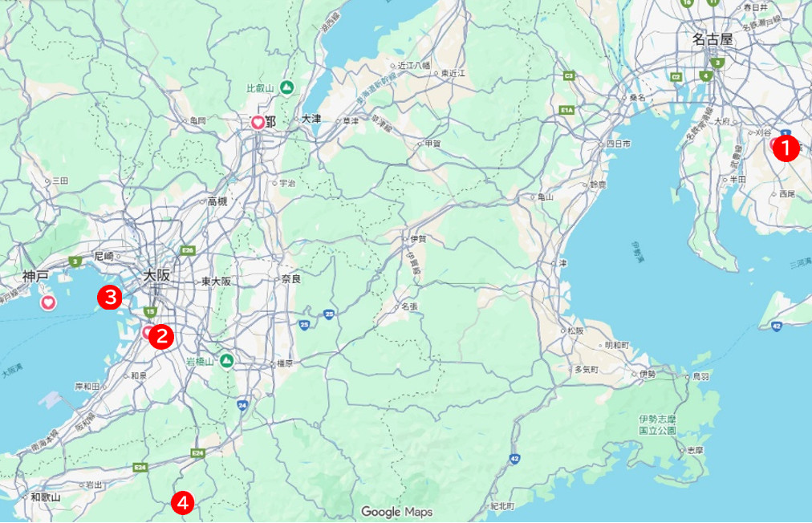Open the saved heart pin near 神戸
The height and width of the screenshot is (523, 812).
(48, 302)
